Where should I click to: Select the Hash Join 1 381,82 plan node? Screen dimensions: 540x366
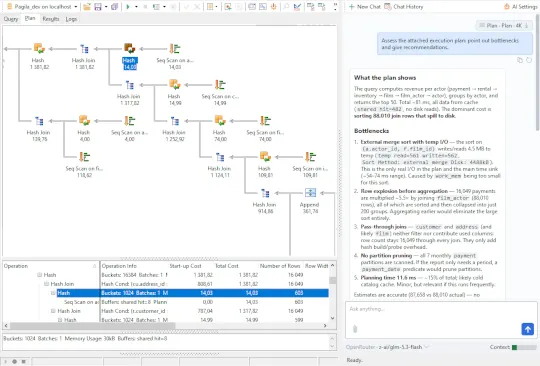tap(84, 56)
